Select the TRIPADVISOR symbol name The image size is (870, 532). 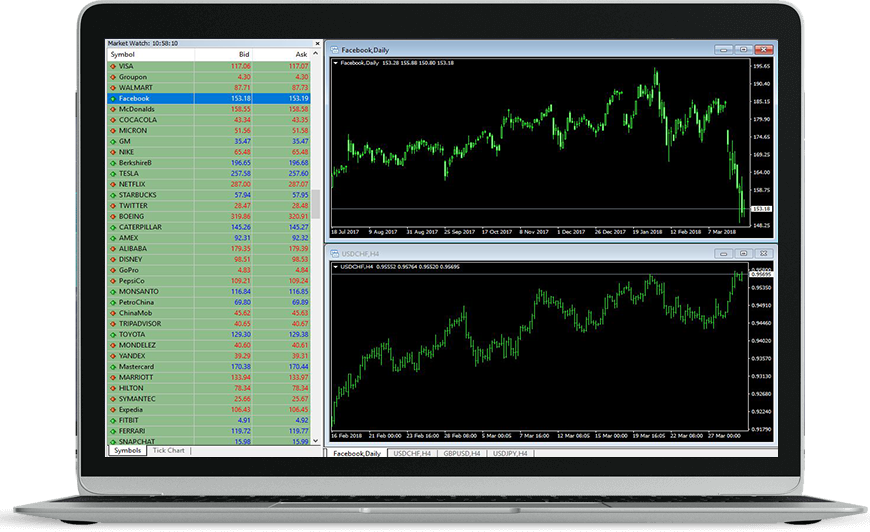[140, 324]
